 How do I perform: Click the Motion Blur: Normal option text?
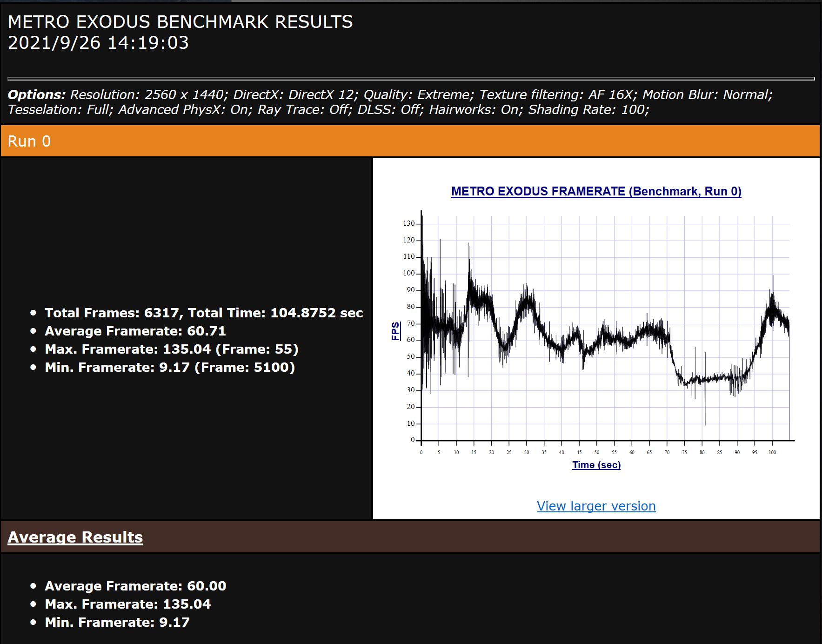tap(707, 94)
